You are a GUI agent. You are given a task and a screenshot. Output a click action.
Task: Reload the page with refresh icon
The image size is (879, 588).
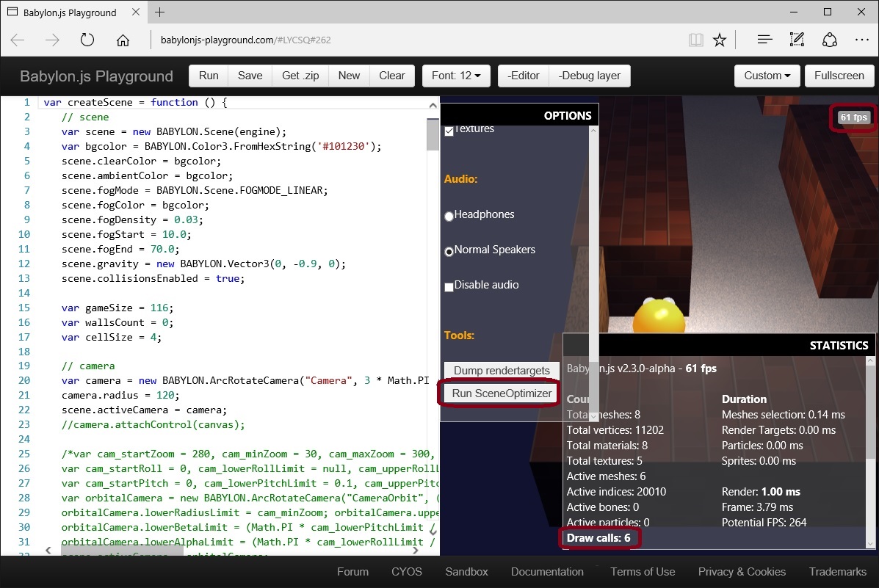pos(87,40)
